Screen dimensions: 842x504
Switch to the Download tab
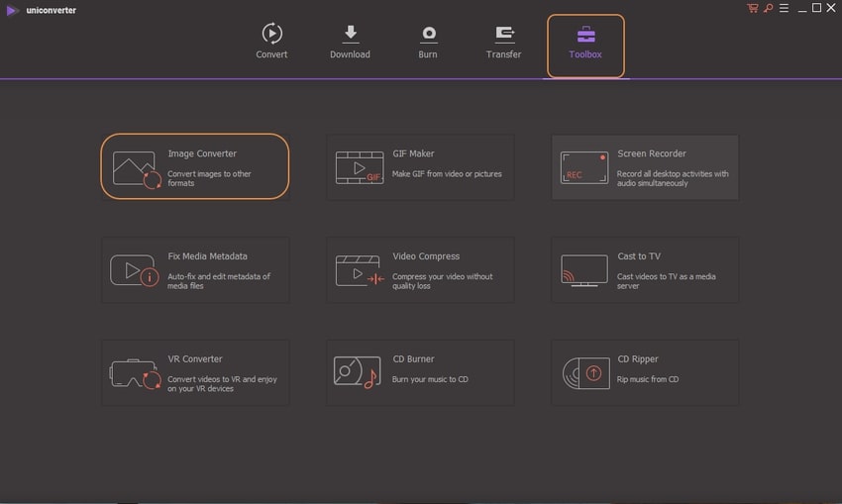(x=350, y=42)
